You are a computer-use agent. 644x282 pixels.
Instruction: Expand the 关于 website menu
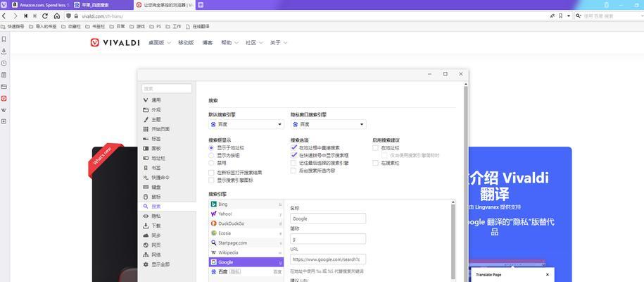pos(279,42)
